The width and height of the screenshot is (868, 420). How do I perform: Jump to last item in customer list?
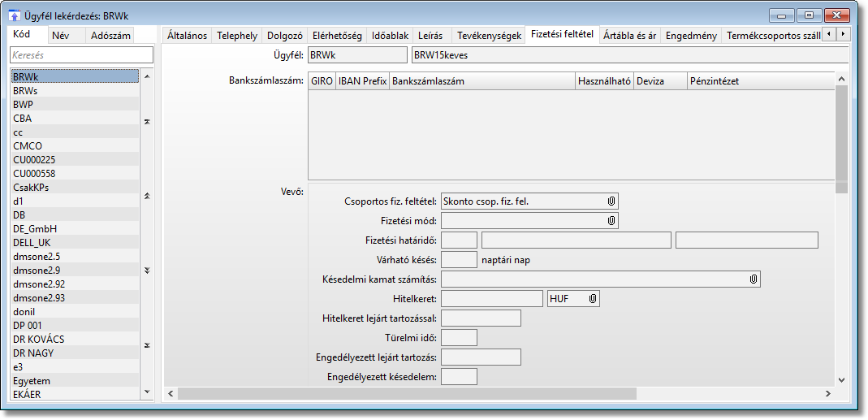[x=147, y=345]
